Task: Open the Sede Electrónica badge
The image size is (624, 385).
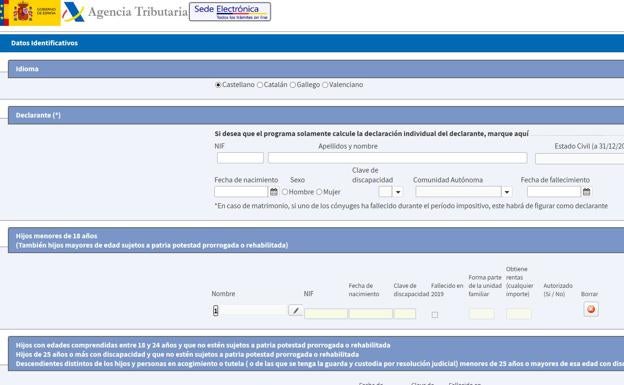Action: (230, 12)
